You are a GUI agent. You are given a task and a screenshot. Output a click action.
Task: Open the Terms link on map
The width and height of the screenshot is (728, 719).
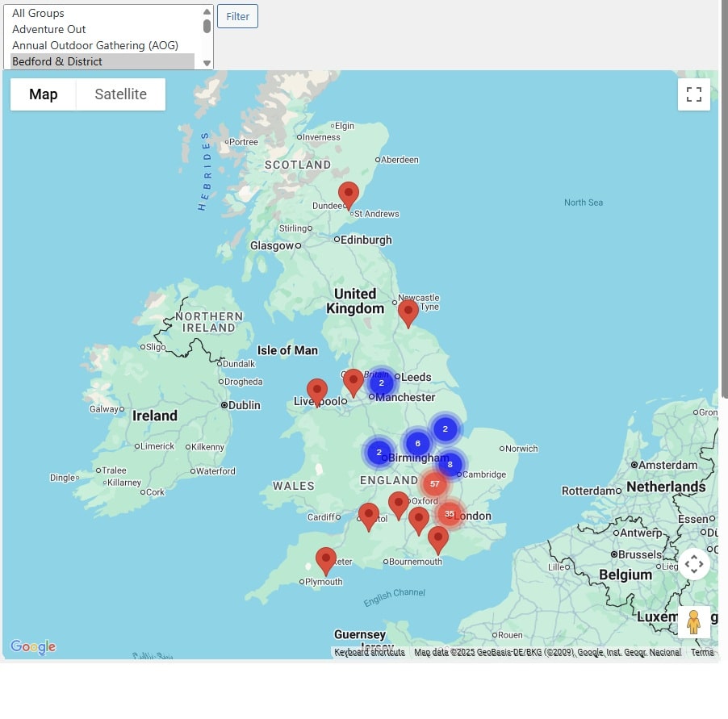[x=701, y=652]
